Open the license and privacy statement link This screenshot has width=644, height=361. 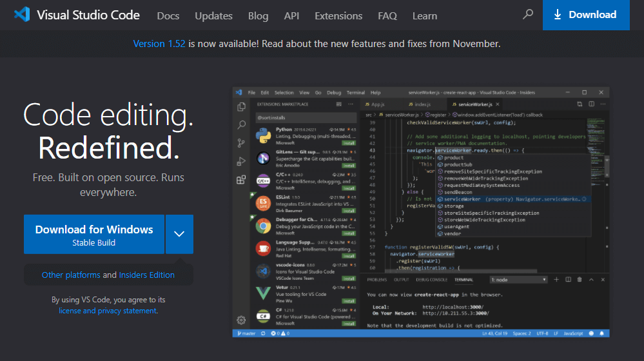click(x=107, y=311)
